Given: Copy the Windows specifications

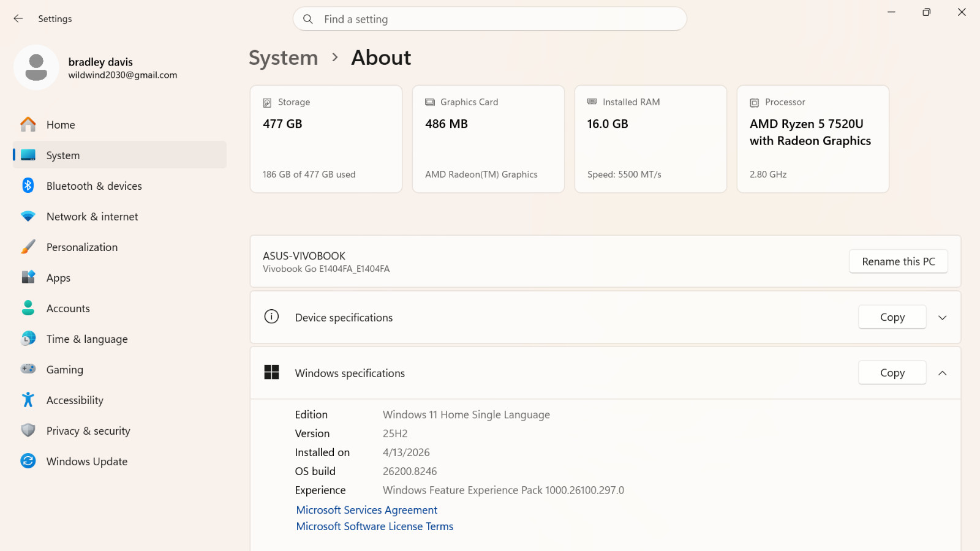Looking at the screenshot, I should click(892, 373).
